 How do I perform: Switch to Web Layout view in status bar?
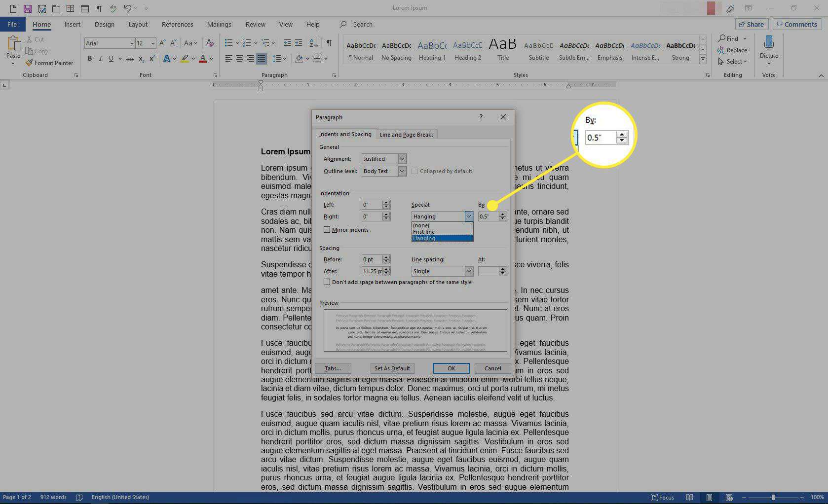pos(729,497)
